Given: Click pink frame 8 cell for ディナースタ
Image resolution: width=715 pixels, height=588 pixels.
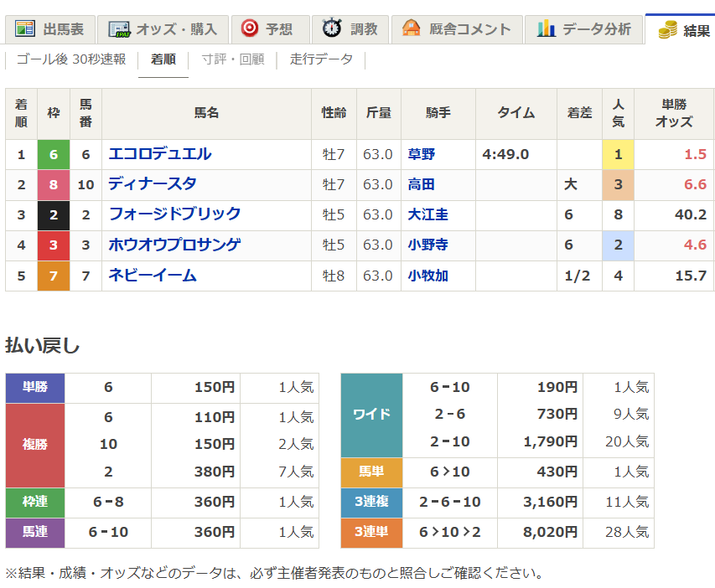Looking at the screenshot, I should pos(54,184).
